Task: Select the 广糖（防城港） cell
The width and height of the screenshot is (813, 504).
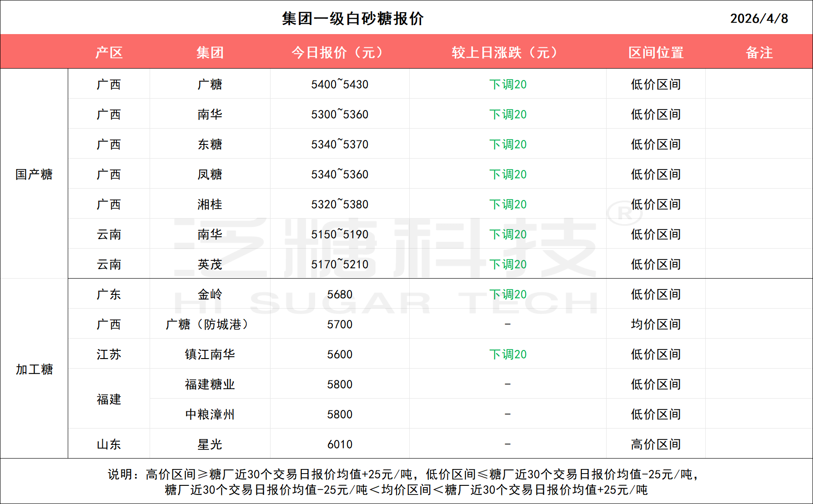Action: tap(210, 324)
